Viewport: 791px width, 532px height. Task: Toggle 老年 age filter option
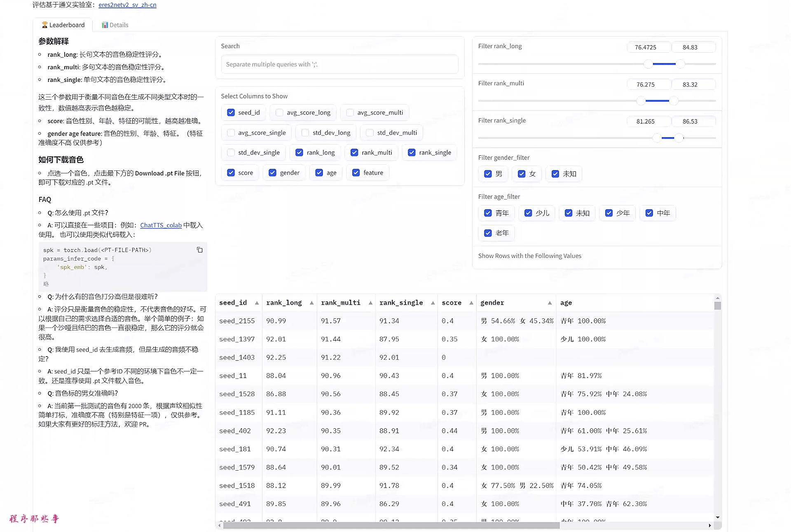click(487, 233)
